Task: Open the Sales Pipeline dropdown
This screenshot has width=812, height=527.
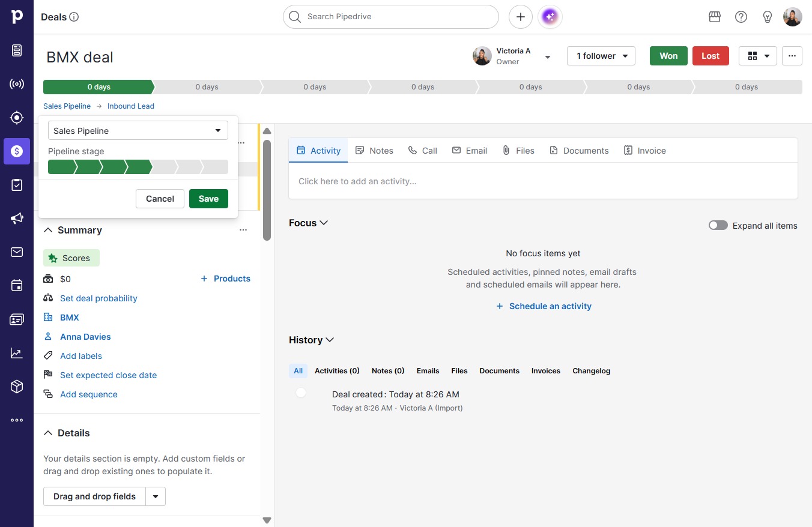Action: [x=138, y=131]
